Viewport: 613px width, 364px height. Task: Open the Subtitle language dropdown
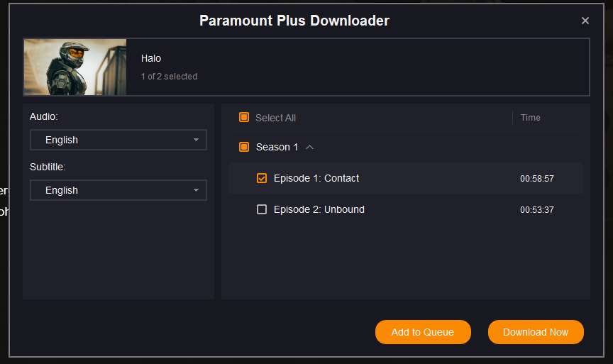click(x=118, y=190)
